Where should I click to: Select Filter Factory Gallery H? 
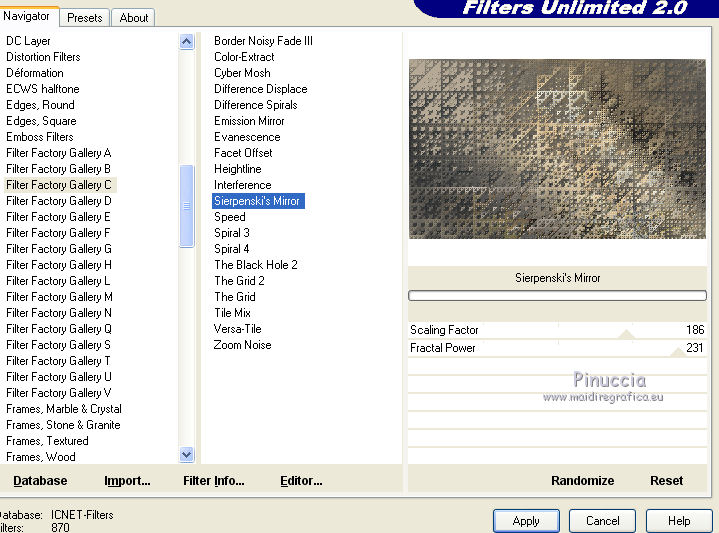[59, 265]
